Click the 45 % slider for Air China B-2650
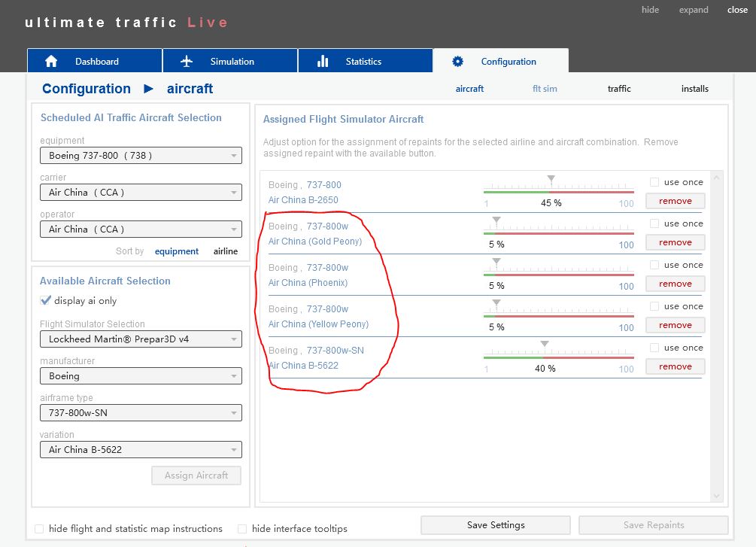The height and width of the screenshot is (547, 756). (551, 180)
